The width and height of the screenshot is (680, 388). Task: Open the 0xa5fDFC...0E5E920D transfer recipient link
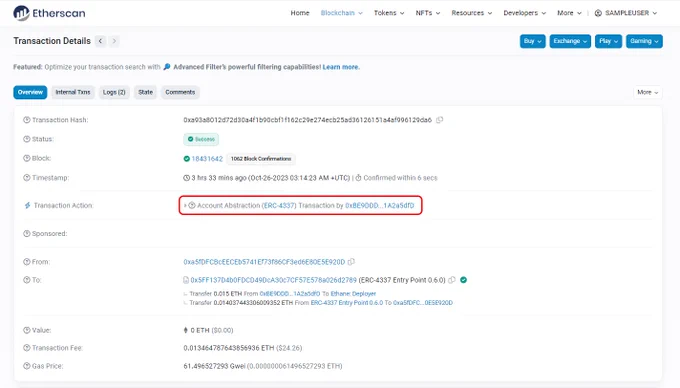(x=423, y=303)
